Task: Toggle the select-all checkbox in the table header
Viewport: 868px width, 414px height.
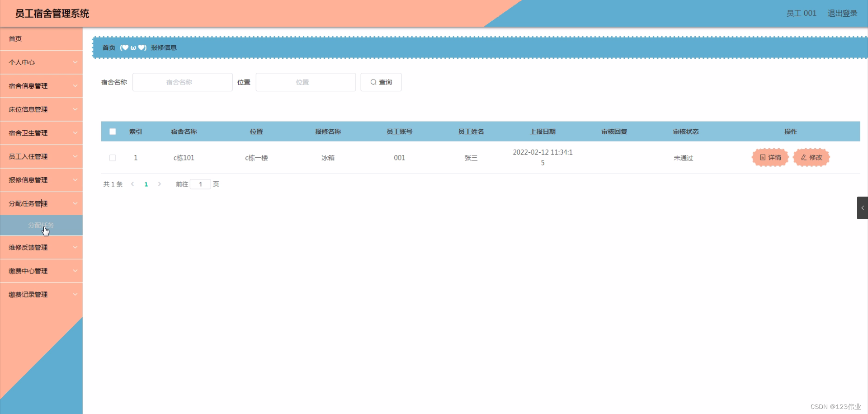Action: click(x=113, y=131)
